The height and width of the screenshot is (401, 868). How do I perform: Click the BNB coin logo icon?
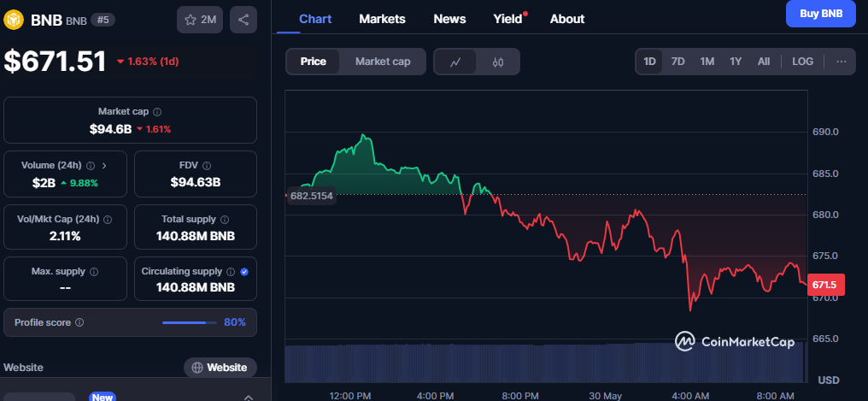[14, 20]
